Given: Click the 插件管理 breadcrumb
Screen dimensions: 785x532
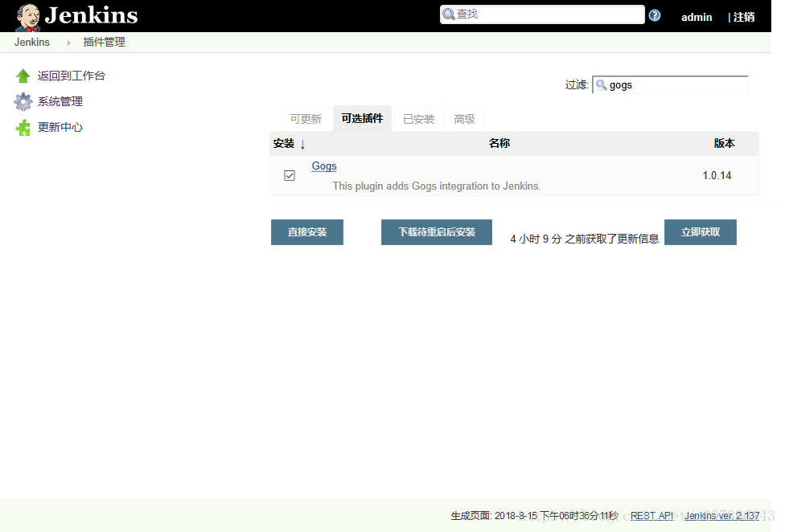Looking at the screenshot, I should pyautogui.click(x=104, y=43).
